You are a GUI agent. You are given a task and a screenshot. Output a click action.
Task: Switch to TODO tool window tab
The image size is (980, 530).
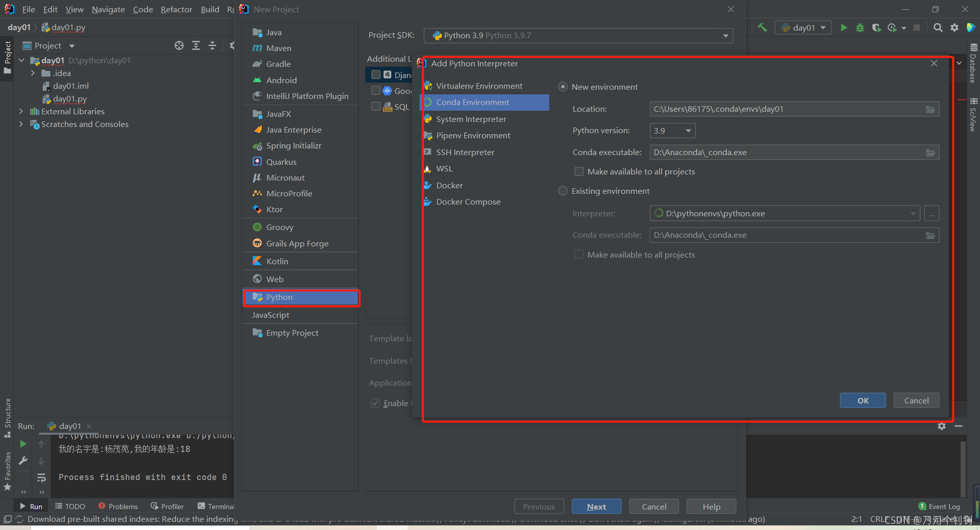[70, 506]
